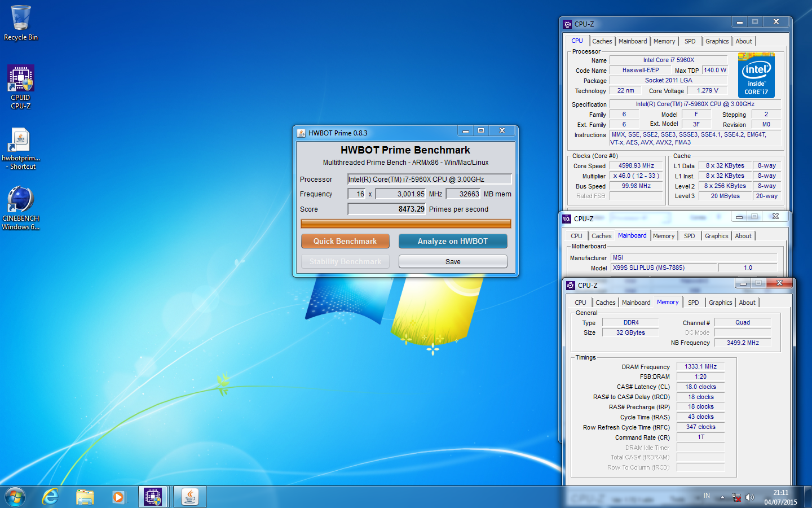This screenshot has height=508, width=812.
Task: Click the 347 clocks tRFC value
Action: point(700,427)
